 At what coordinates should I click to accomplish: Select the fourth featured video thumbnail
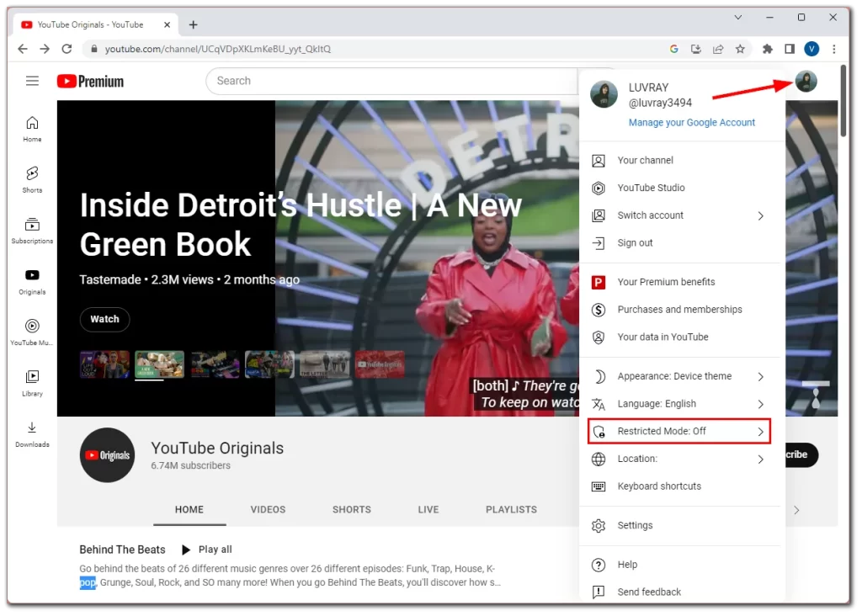(x=269, y=364)
